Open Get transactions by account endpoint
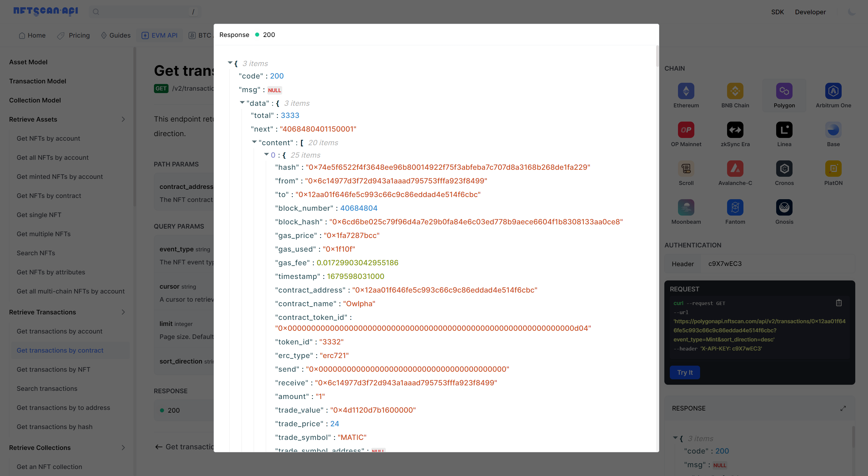 [59, 331]
